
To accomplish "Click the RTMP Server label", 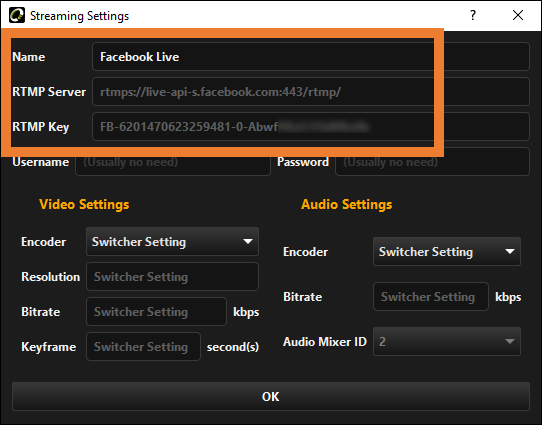I will pos(49,92).
